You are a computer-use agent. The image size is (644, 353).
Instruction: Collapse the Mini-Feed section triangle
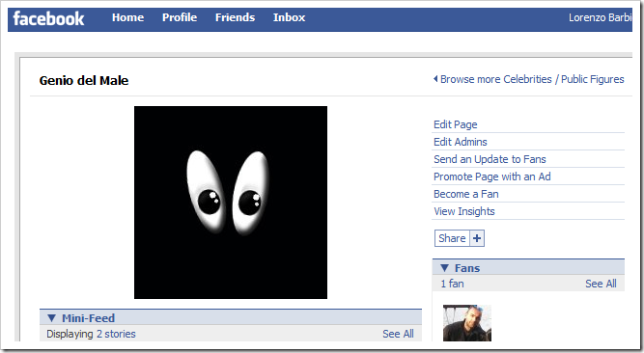click(x=51, y=318)
